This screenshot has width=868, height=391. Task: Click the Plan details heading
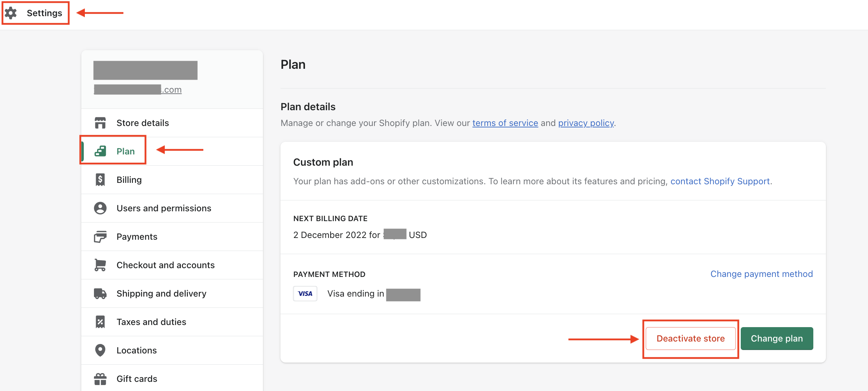coord(308,107)
